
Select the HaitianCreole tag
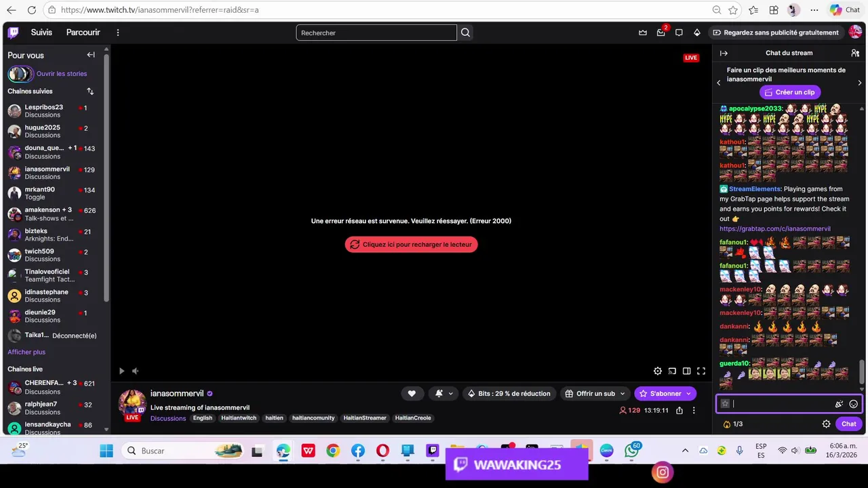pos(413,418)
